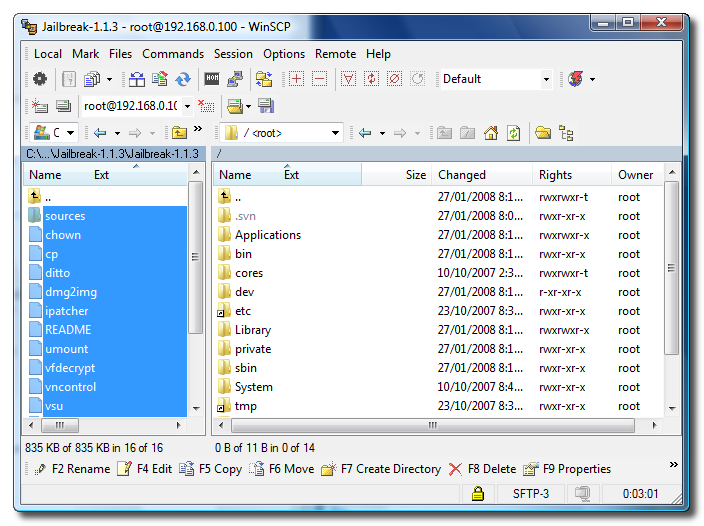This screenshot has height=526, width=704.
Task: Select the Applications folder in remote panel
Action: [x=267, y=235]
